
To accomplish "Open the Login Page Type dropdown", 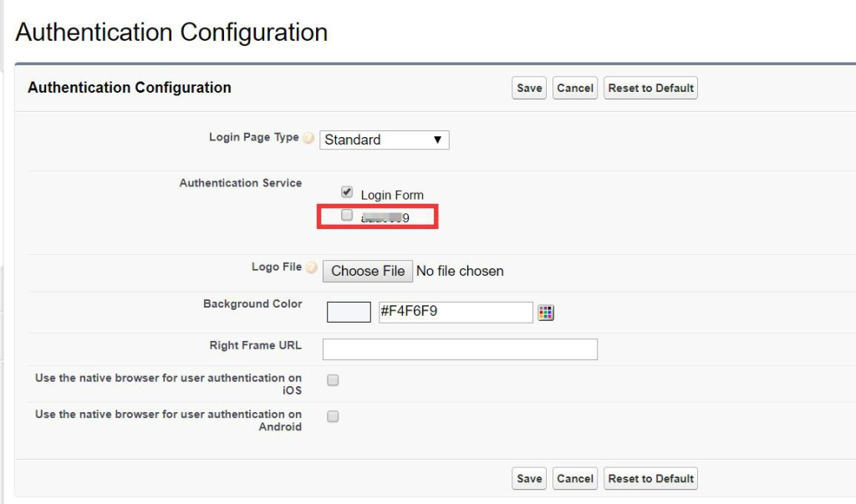I will tap(385, 140).
